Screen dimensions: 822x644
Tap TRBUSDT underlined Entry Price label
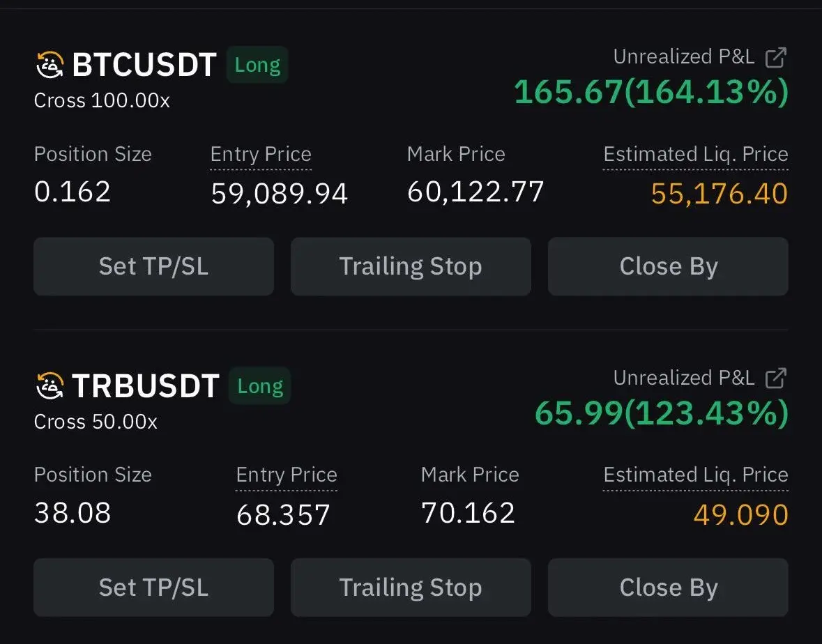pyautogui.click(x=287, y=475)
